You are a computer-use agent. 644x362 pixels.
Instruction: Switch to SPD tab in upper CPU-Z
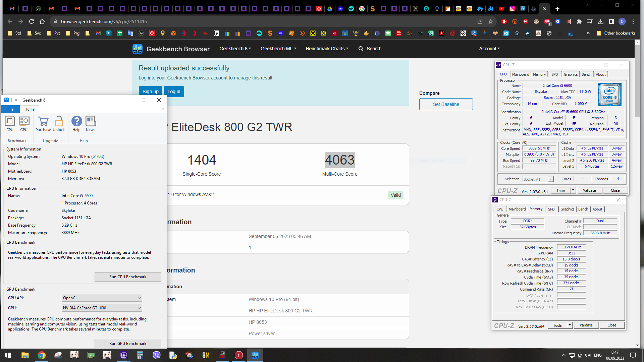click(x=555, y=74)
